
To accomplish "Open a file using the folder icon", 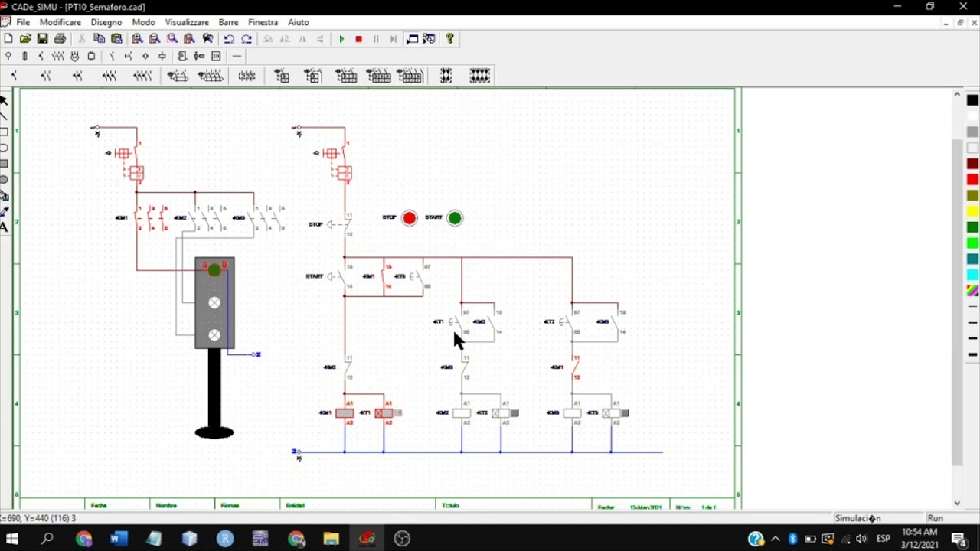I will coord(25,39).
